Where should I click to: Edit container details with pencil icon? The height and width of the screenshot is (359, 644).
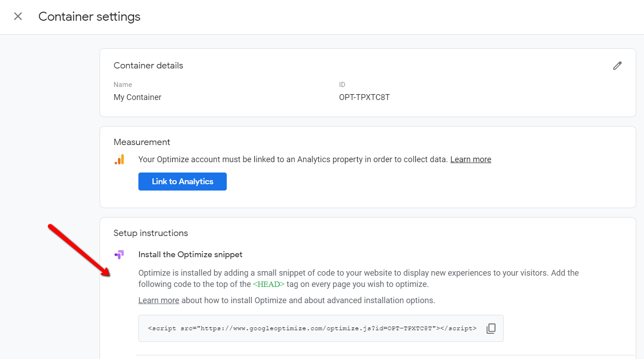click(617, 66)
